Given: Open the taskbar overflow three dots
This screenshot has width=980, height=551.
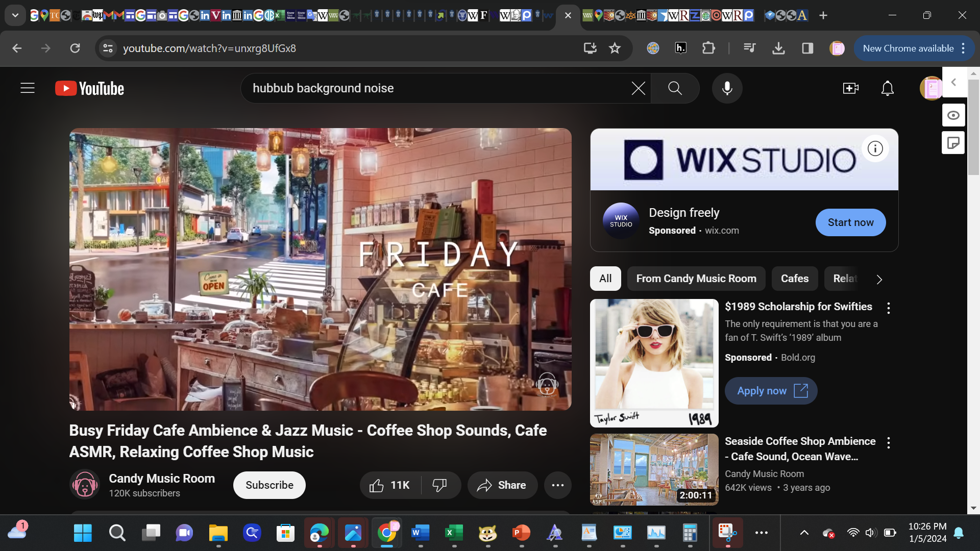Looking at the screenshot, I should click(761, 533).
